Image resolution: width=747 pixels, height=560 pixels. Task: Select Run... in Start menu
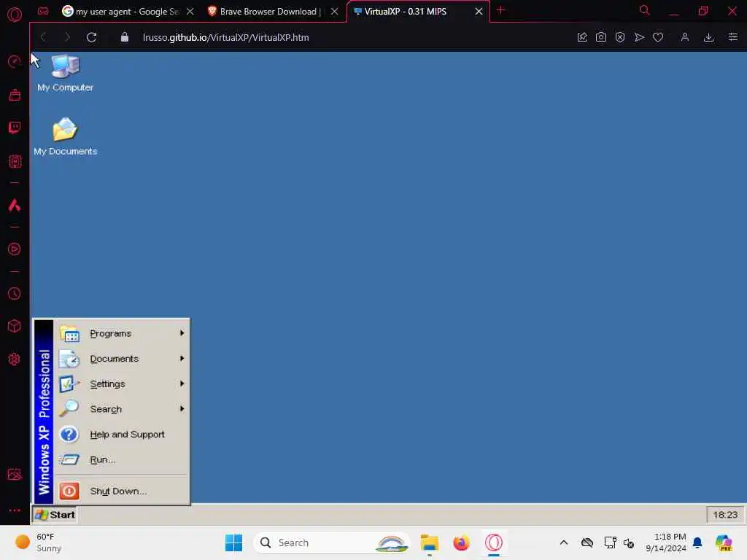click(x=122, y=459)
